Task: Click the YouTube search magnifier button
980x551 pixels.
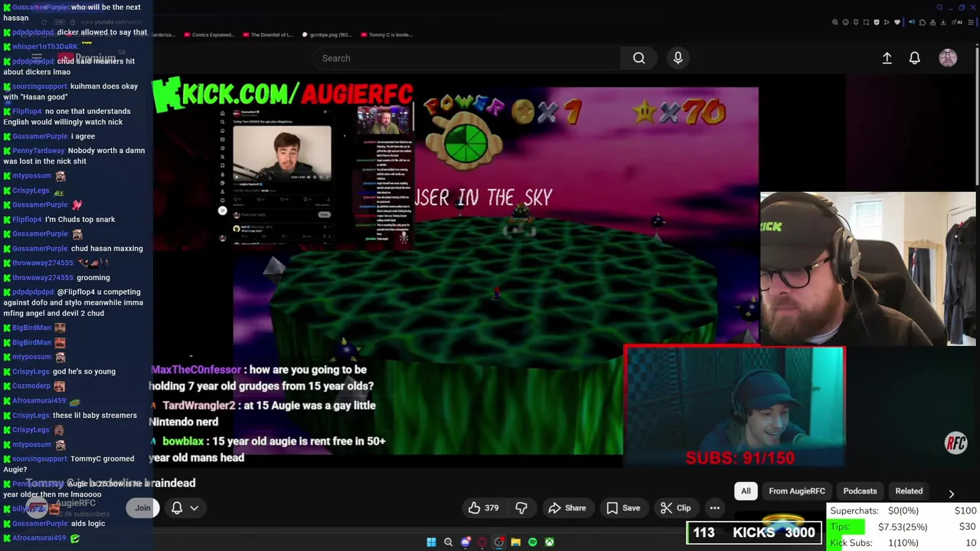Action: point(639,58)
